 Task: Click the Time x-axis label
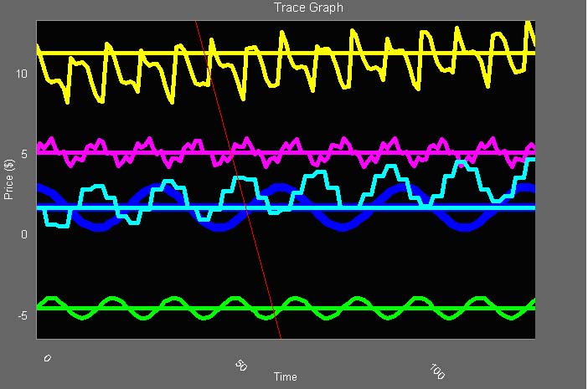[x=285, y=376]
